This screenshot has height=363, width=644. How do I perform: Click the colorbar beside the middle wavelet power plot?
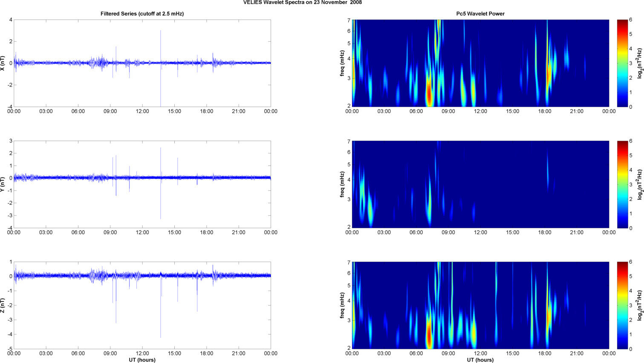click(x=622, y=184)
